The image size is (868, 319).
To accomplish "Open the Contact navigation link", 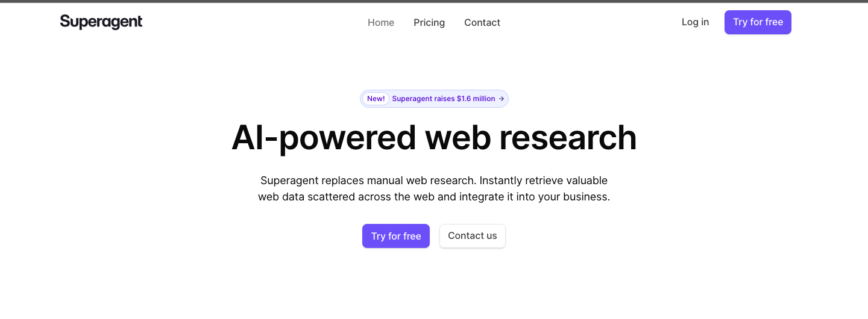I will (x=482, y=23).
